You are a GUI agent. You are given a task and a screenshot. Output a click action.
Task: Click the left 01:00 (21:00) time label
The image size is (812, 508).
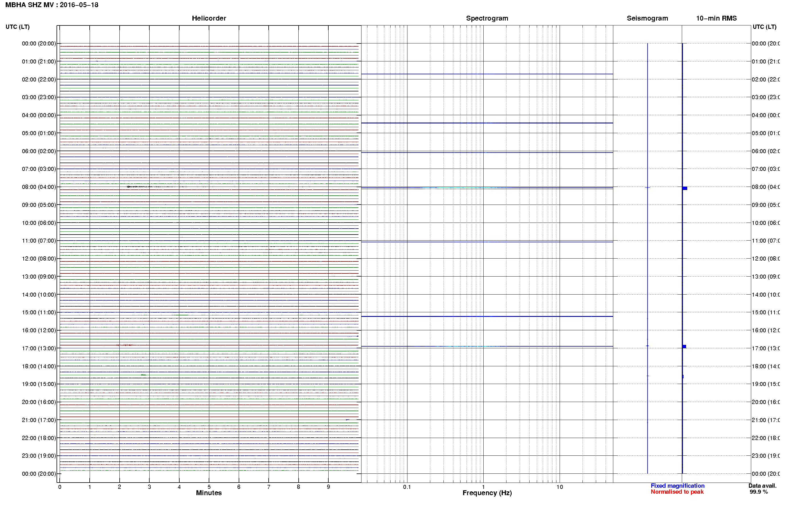coord(39,61)
